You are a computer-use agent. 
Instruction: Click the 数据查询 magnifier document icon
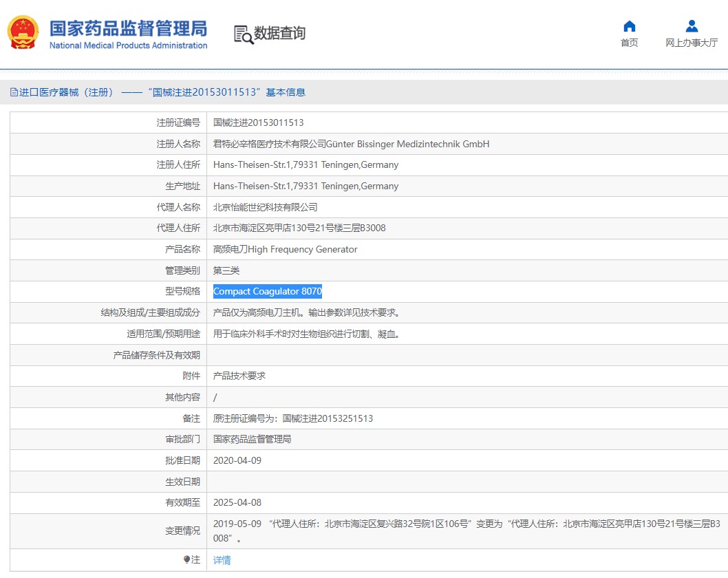coord(244,35)
